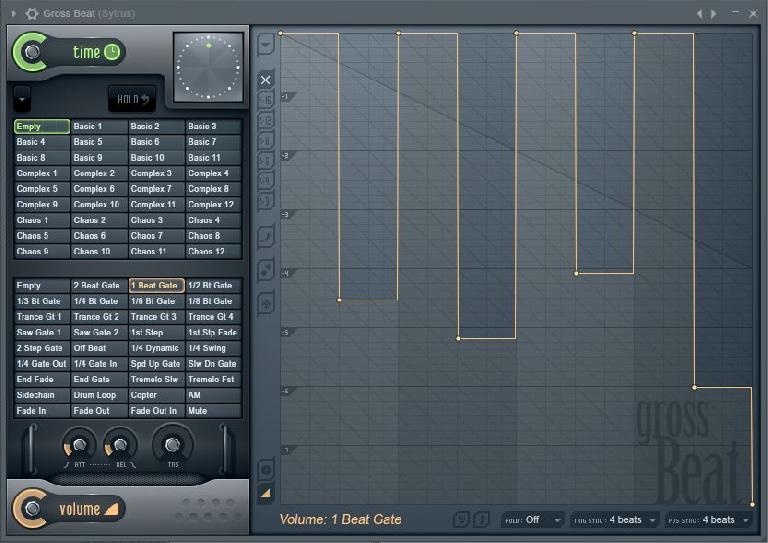Click the time clock icon

112,52
